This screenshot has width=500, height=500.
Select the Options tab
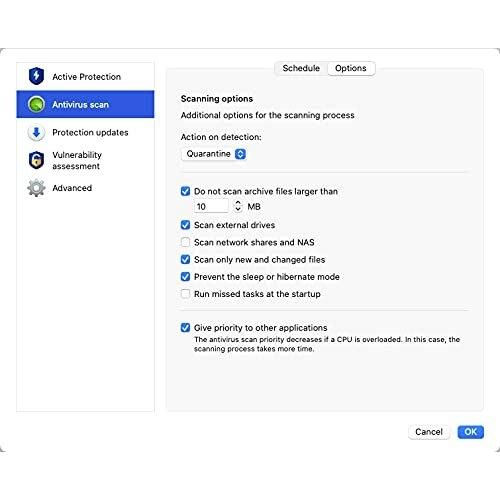(x=351, y=68)
